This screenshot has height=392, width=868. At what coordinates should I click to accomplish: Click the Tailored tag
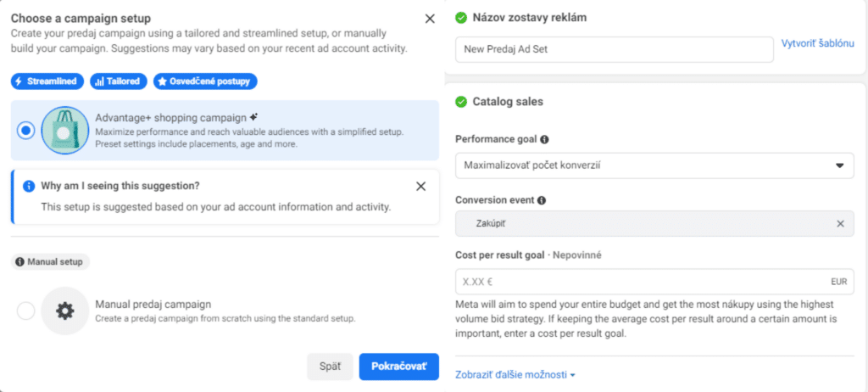click(119, 81)
